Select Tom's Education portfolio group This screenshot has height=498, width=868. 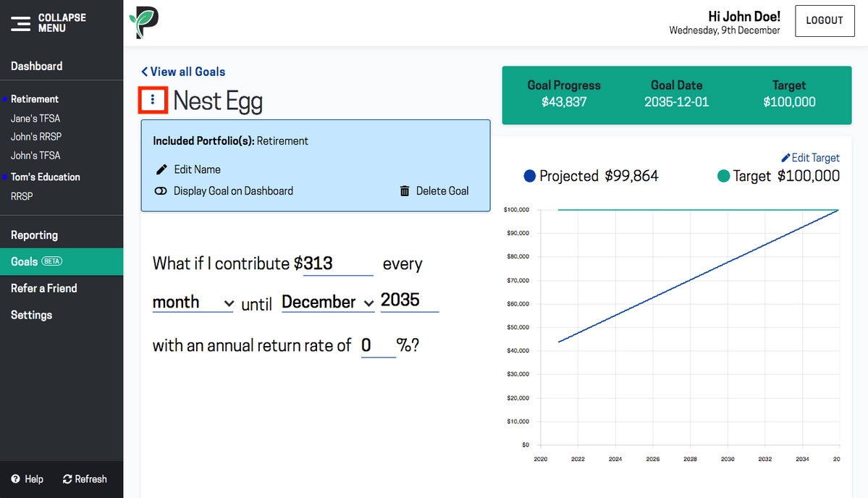46,177
